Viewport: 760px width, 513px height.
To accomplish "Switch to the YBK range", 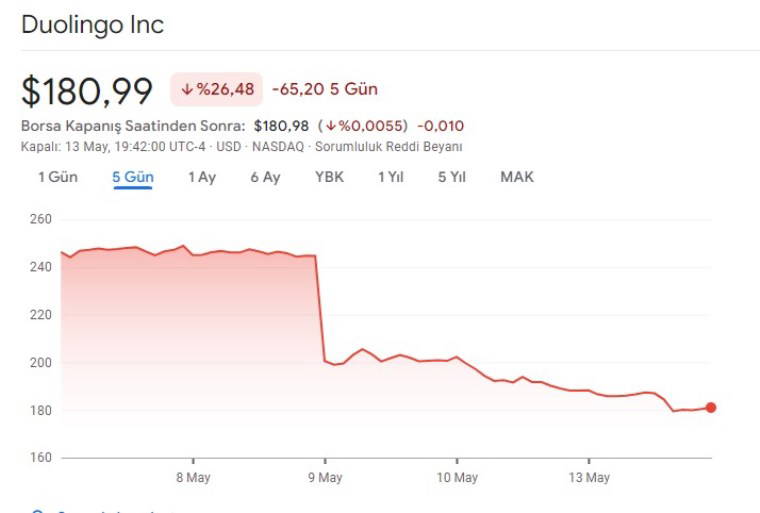I will [329, 177].
